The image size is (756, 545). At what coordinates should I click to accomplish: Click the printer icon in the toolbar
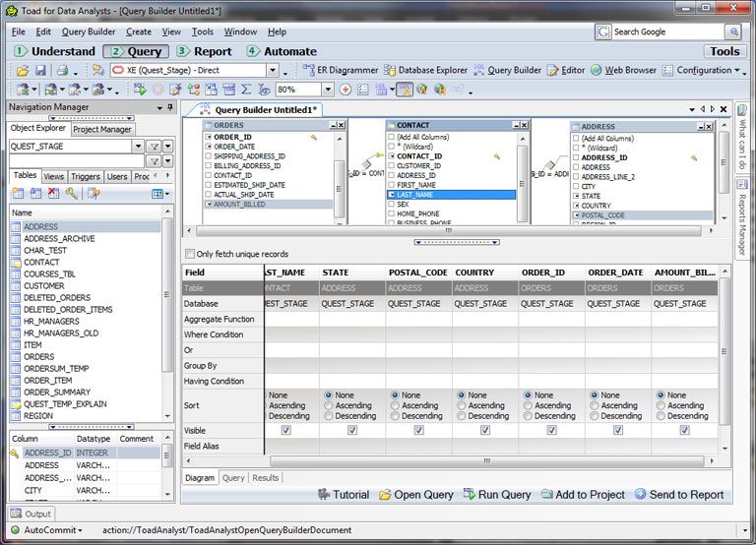pos(62,71)
